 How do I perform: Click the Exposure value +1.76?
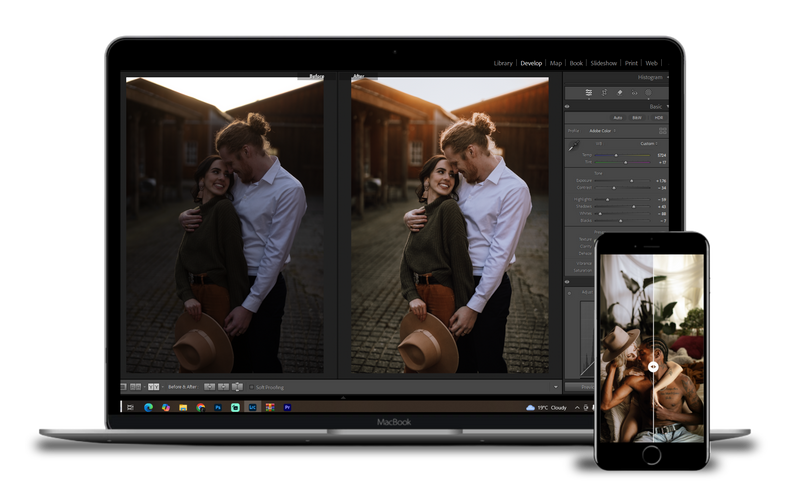[x=661, y=181]
